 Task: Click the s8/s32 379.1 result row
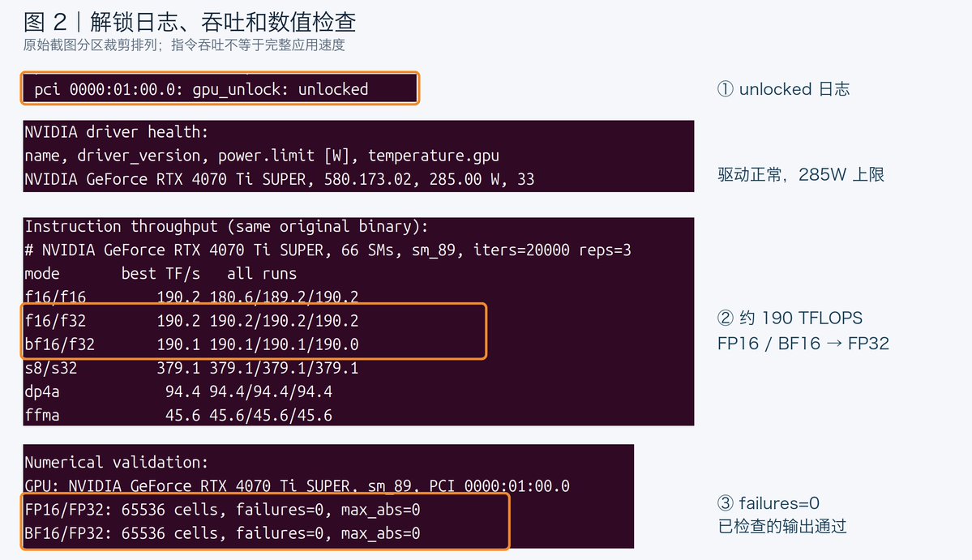tap(191, 368)
